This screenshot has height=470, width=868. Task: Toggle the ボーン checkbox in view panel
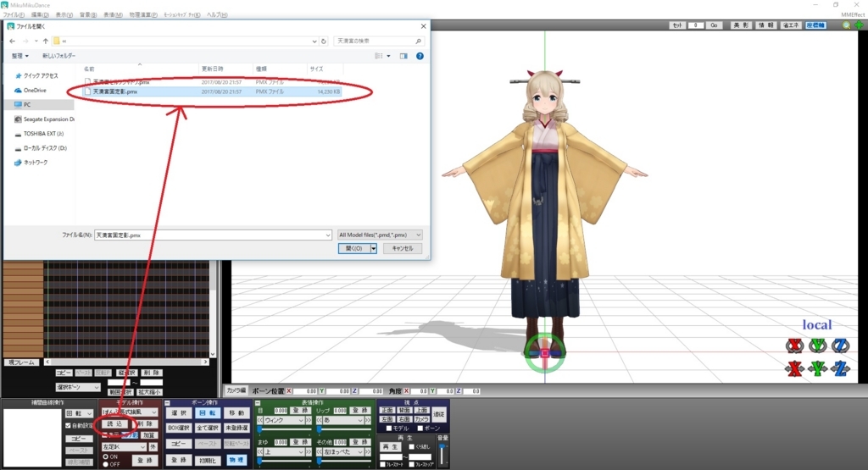[x=420, y=429]
